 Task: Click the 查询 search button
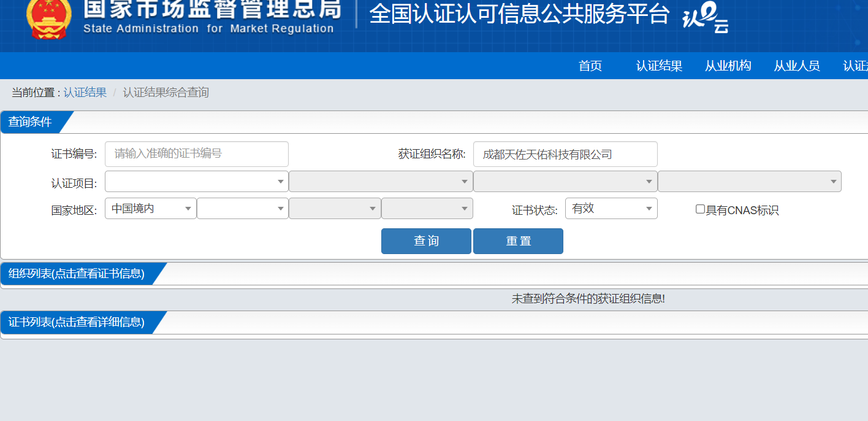(426, 241)
